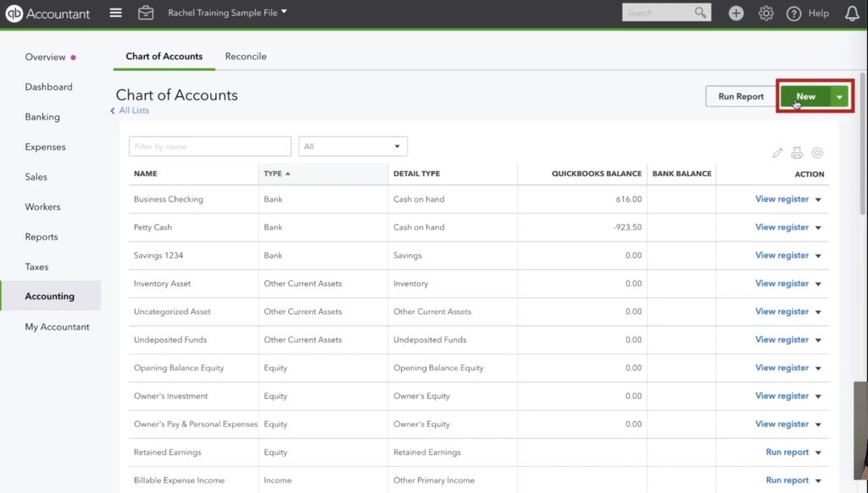The height and width of the screenshot is (493, 868).
Task: Select the Opening Balance Equity account name
Action: click(x=179, y=368)
